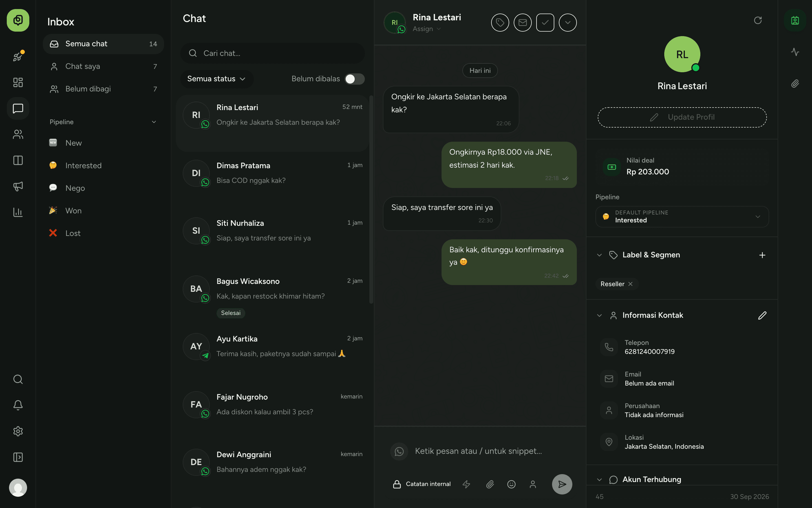Attach a file using composer paperclip icon
Viewport: 812px width, 508px height.
(x=490, y=484)
